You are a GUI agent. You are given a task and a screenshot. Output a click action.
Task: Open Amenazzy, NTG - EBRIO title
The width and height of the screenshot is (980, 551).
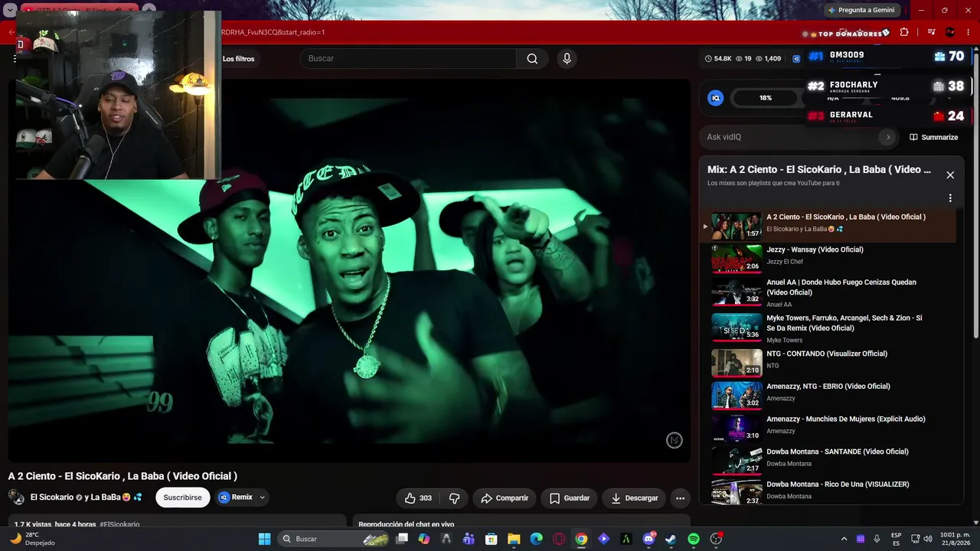pyautogui.click(x=828, y=386)
